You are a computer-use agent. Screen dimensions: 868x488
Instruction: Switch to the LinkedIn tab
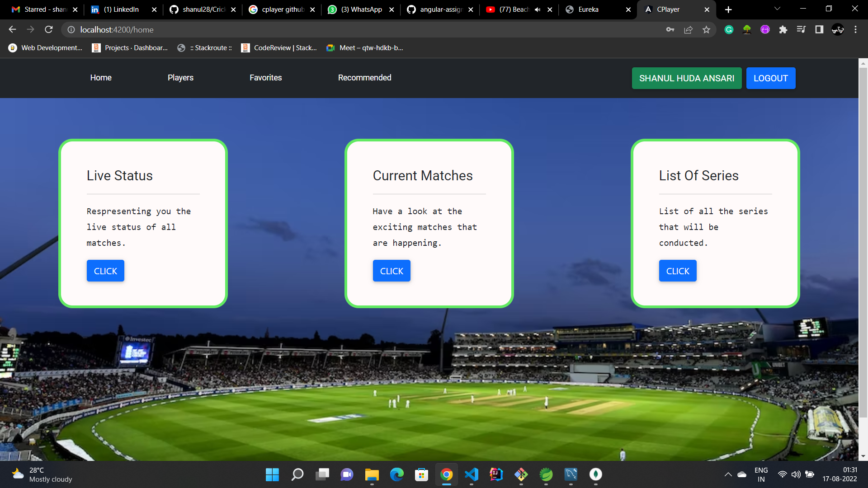pyautogui.click(x=123, y=9)
